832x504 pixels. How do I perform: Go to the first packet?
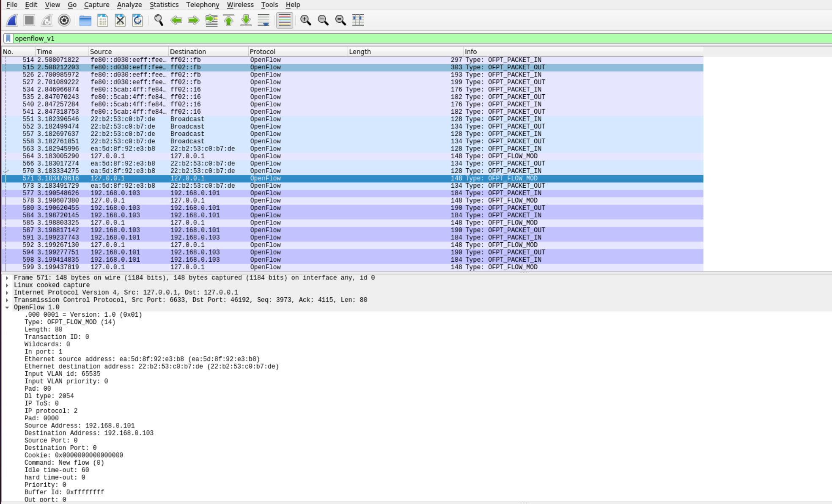click(x=228, y=20)
